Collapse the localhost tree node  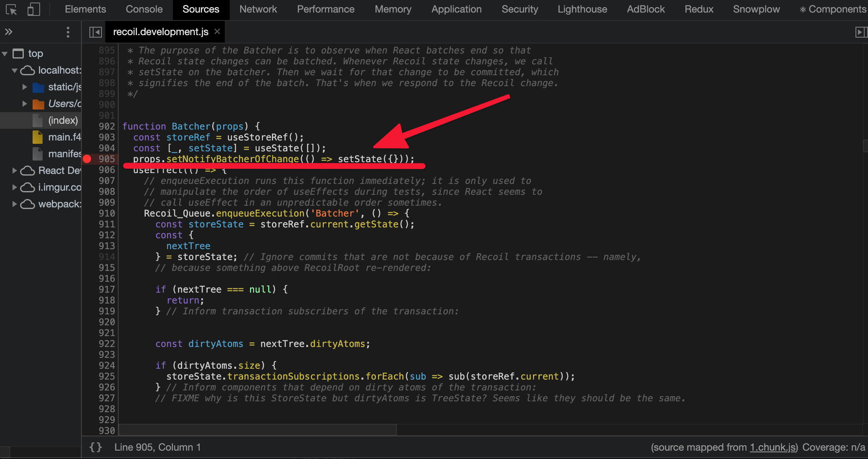(x=15, y=70)
